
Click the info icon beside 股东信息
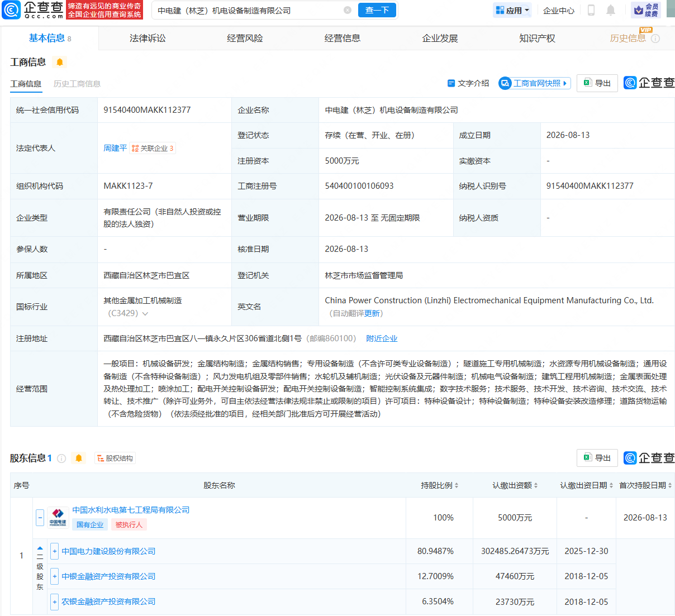tap(61, 459)
